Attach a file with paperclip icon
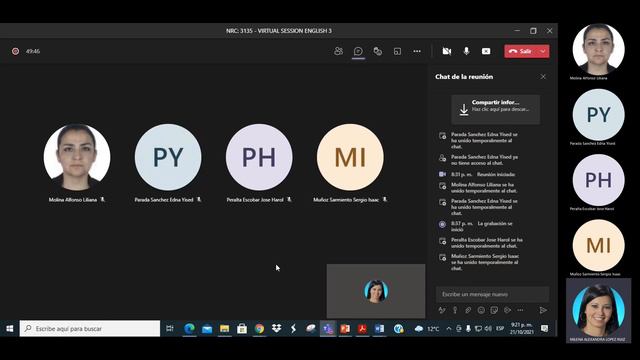 (x=468, y=310)
